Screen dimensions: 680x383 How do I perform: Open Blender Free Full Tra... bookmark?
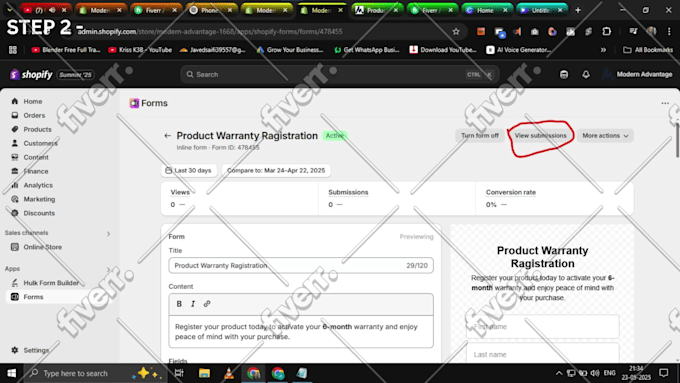click(66, 50)
